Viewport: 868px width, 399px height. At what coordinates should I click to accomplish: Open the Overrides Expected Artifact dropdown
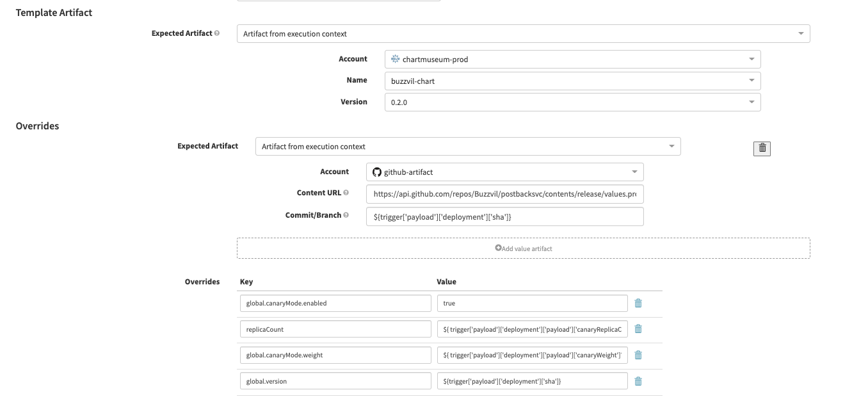[x=467, y=147]
